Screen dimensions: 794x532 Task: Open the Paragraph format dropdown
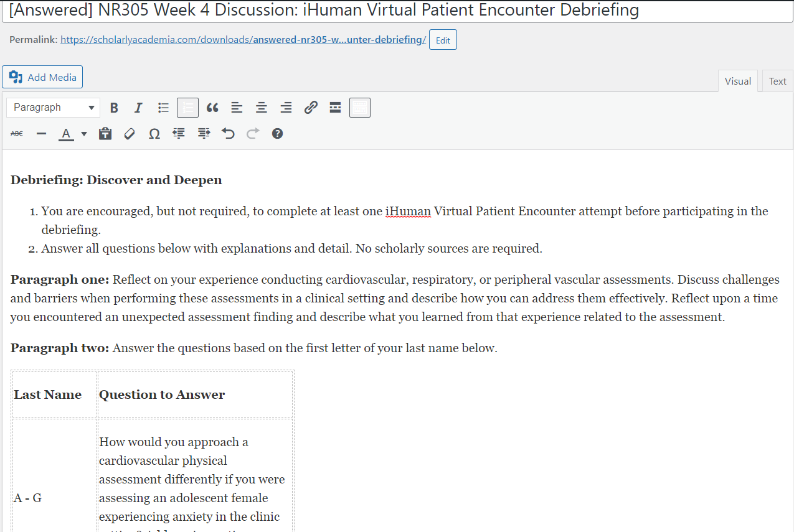(x=53, y=108)
